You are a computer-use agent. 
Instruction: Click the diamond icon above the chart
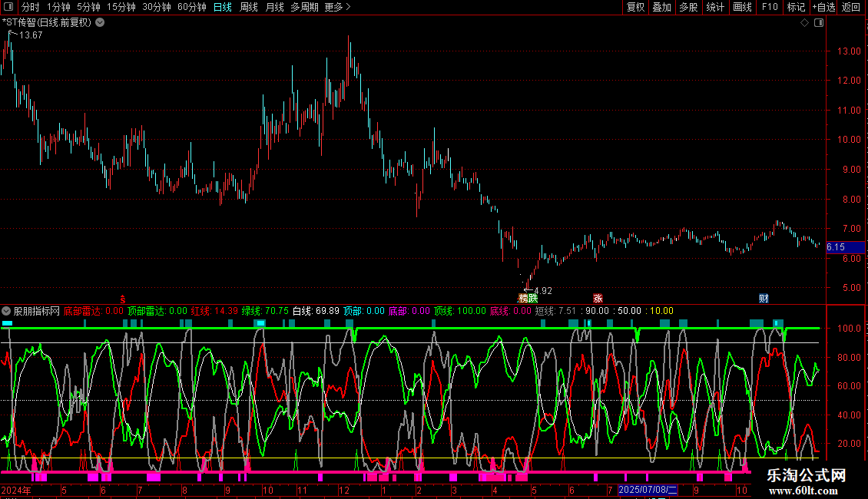tap(804, 23)
